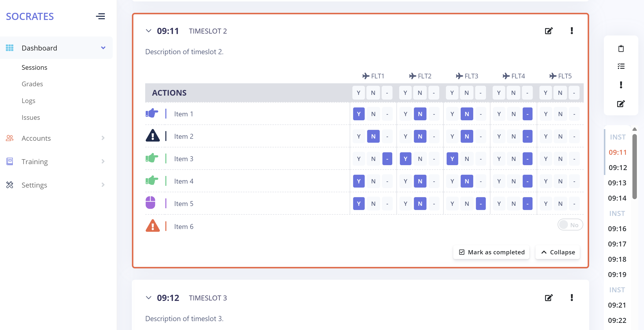
Task: Open the checklist icon in right toolbar
Action: point(621,66)
